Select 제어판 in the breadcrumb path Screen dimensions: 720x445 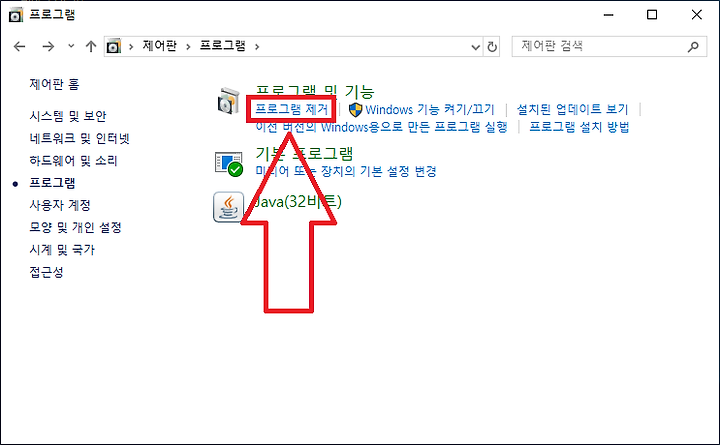159,46
